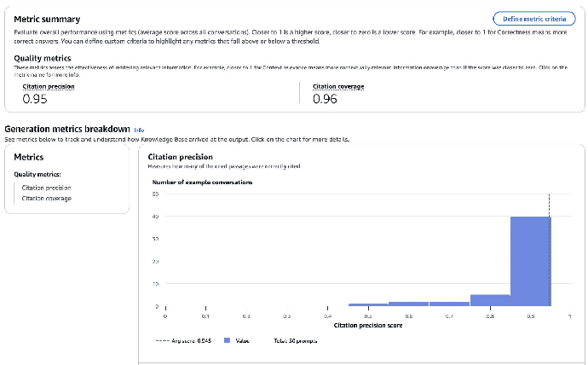Viewport: 588px width, 365px height.
Task: Click the Citation coverage metric name in summary
Action: click(337, 86)
